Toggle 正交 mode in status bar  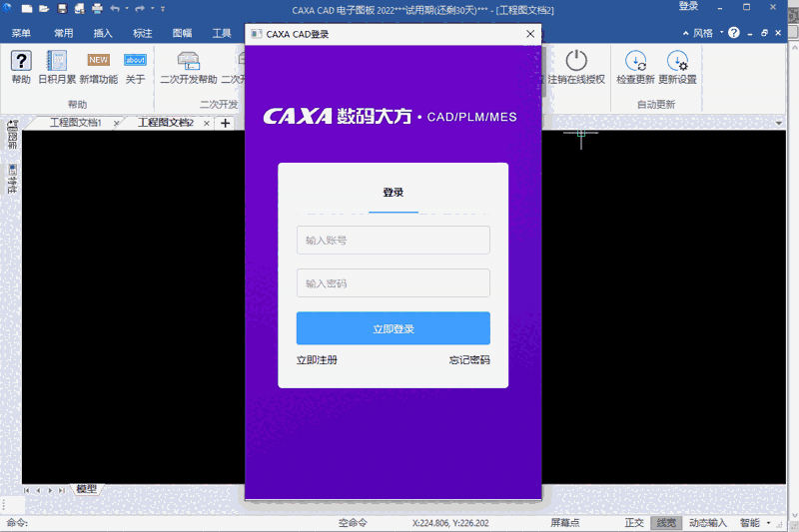click(x=634, y=523)
